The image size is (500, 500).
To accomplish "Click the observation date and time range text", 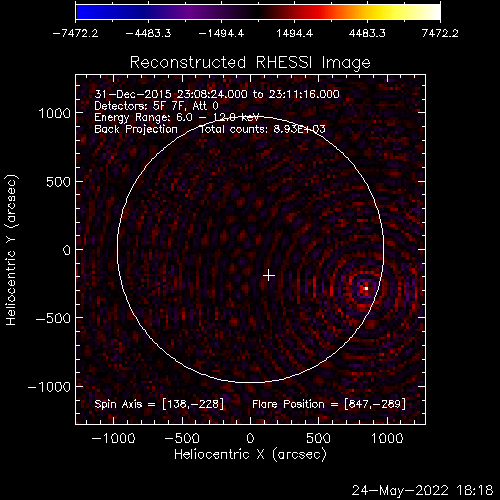I will pos(217,94).
